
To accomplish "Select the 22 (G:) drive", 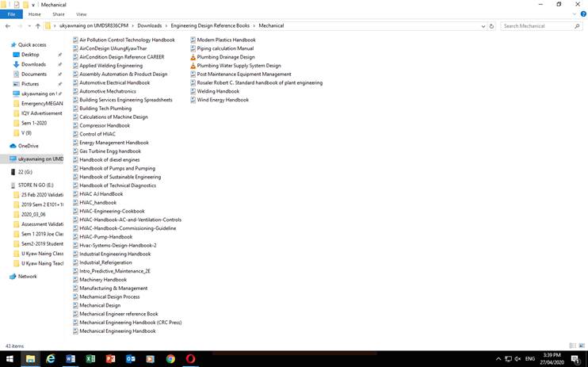I will coord(25,172).
